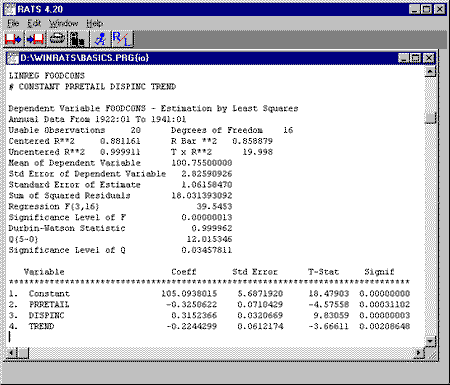The width and height of the screenshot is (450, 385).
Task: Click the R/L toolbar icon
Action: (x=122, y=39)
